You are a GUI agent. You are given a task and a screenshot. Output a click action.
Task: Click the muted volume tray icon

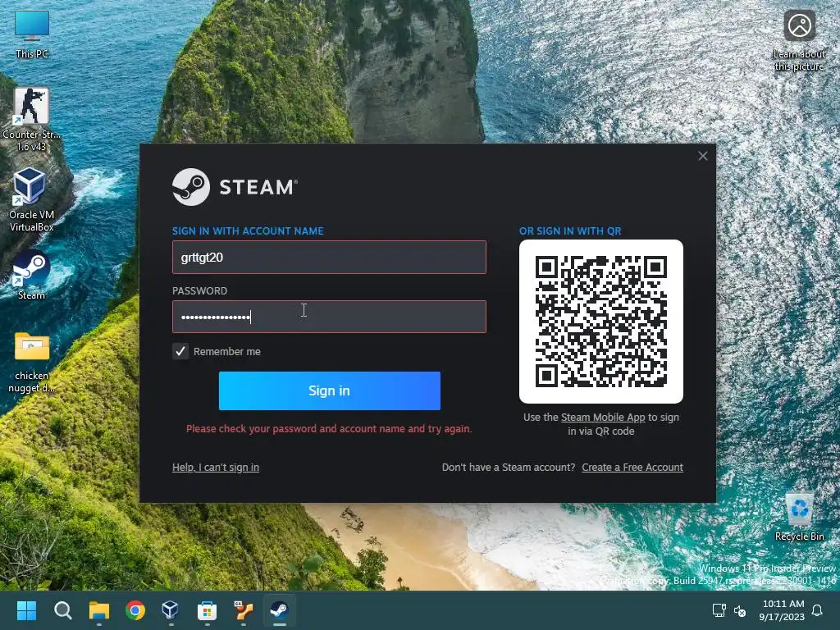pos(740,610)
